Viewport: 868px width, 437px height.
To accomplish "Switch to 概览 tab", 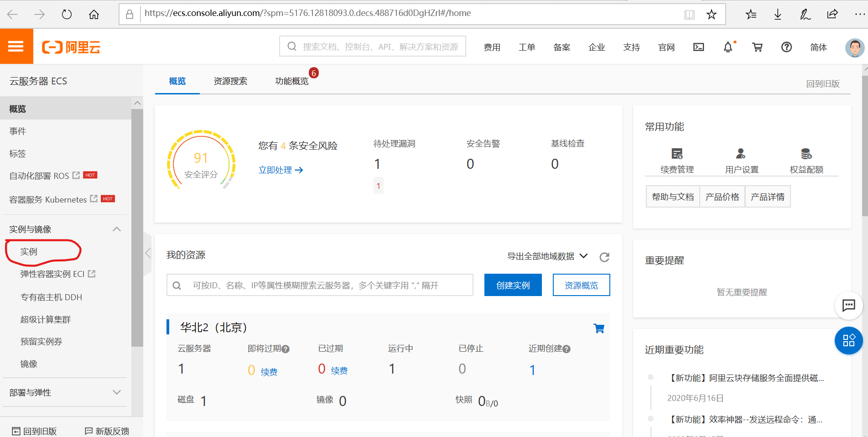I will point(177,81).
